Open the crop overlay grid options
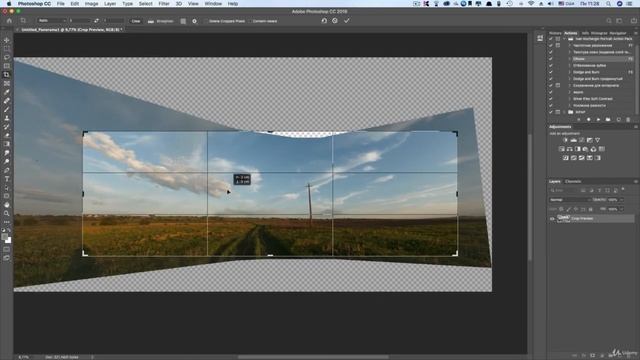This screenshot has height=360, width=640. (x=183, y=21)
